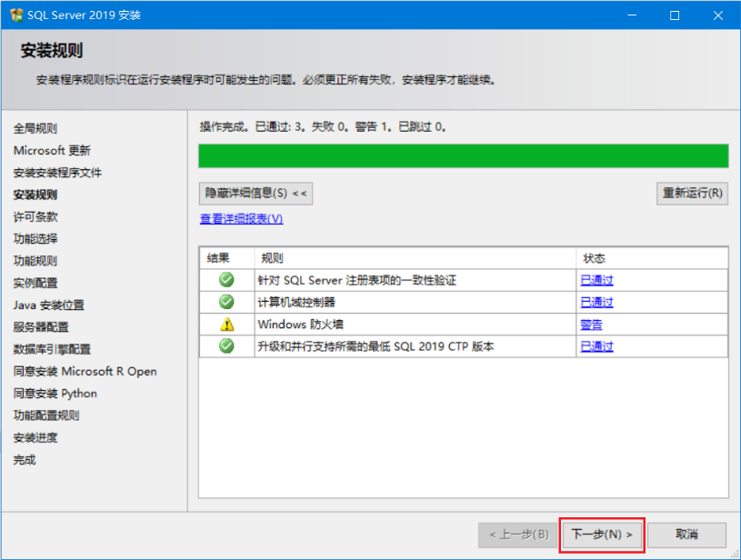Click the 规则 column header
The height and width of the screenshot is (560, 741).
pos(416,258)
